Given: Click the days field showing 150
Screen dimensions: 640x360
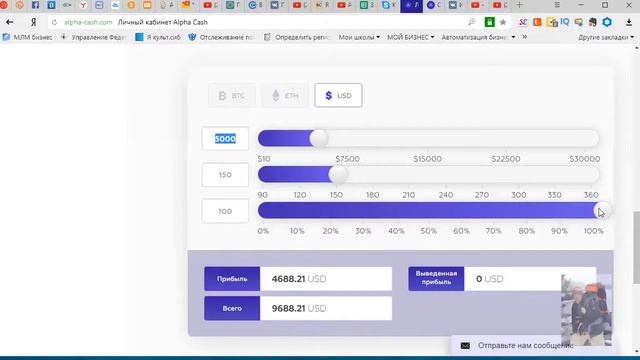Looking at the screenshot, I should click(x=225, y=175).
